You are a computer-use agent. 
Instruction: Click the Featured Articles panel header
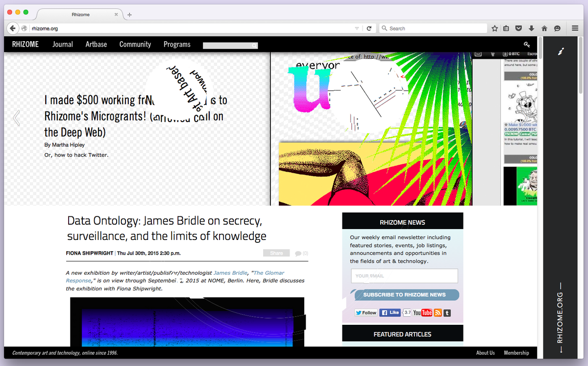tap(402, 334)
